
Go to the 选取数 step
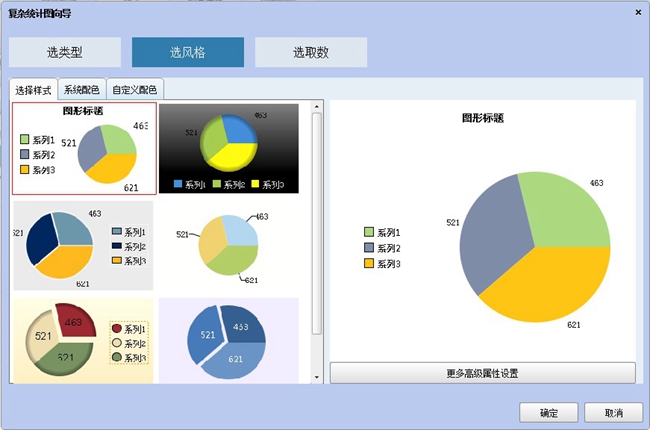click(x=311, y=52)
